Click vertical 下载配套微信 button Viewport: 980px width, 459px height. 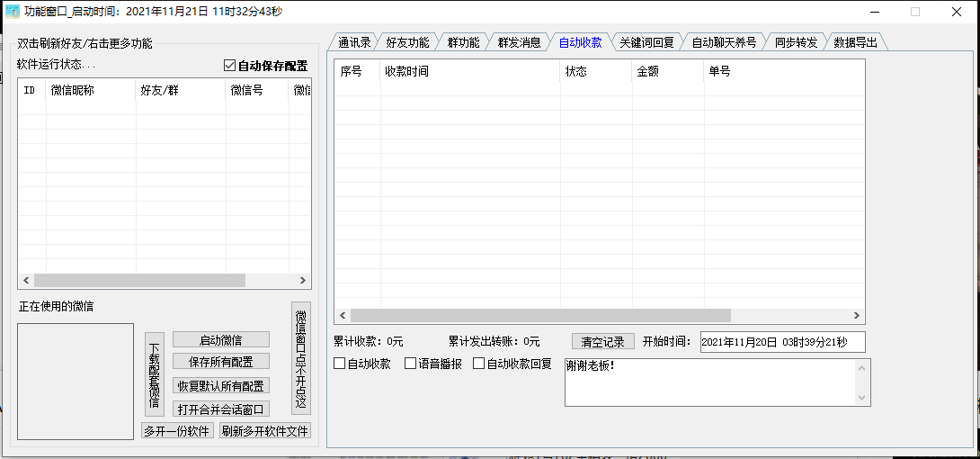(155, 374)
